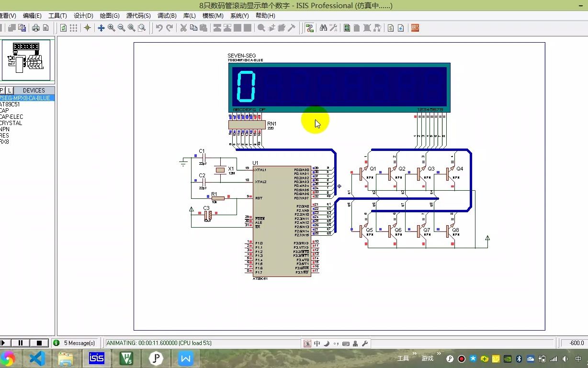The height and width of the screenshot is (368, 588).
Task: Toggle wire auto-router icon
Action: coord(309,28)
